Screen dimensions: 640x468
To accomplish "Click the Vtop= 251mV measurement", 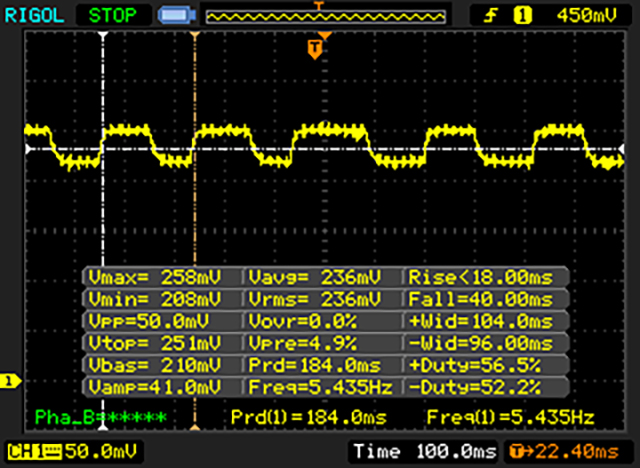I will point(155,343).
